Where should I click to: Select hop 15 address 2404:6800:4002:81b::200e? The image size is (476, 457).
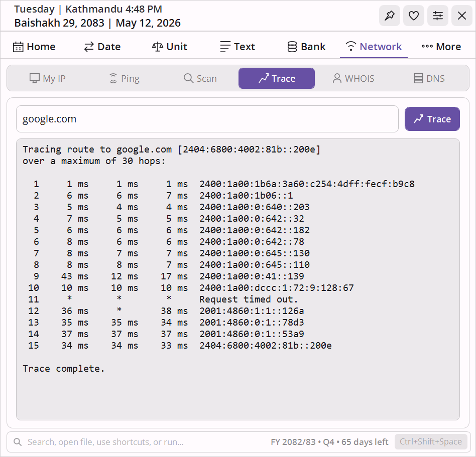point(265,346)
